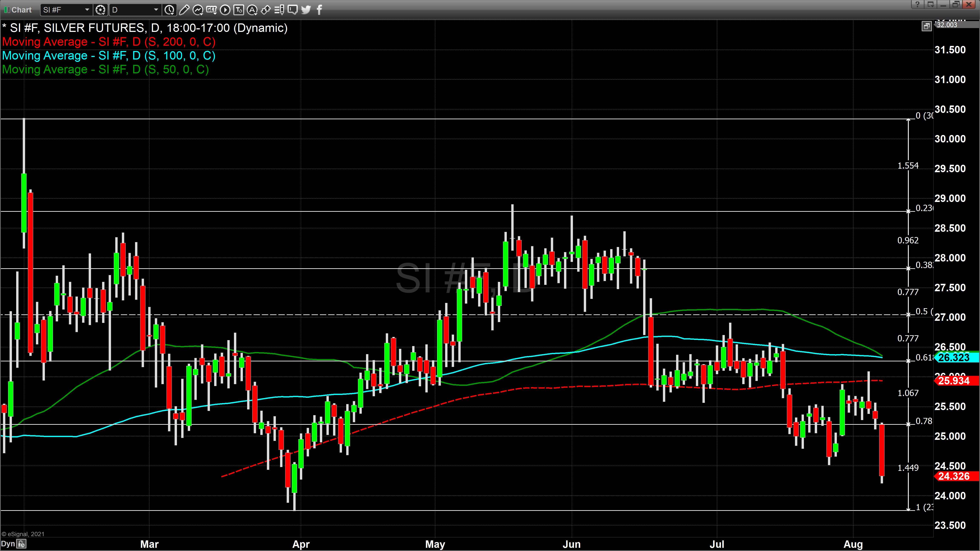Viewport: 980px width, 551px height.
Task: Click the chat comment bubble icon
Action: click(293, 10)
